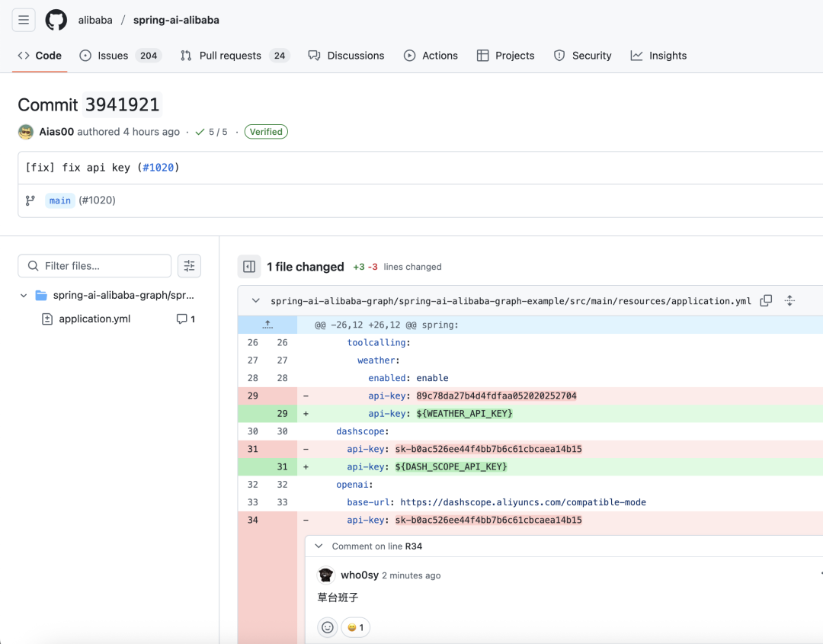Click the 2 minutes ago comment timestamp

tap(411, 575)
